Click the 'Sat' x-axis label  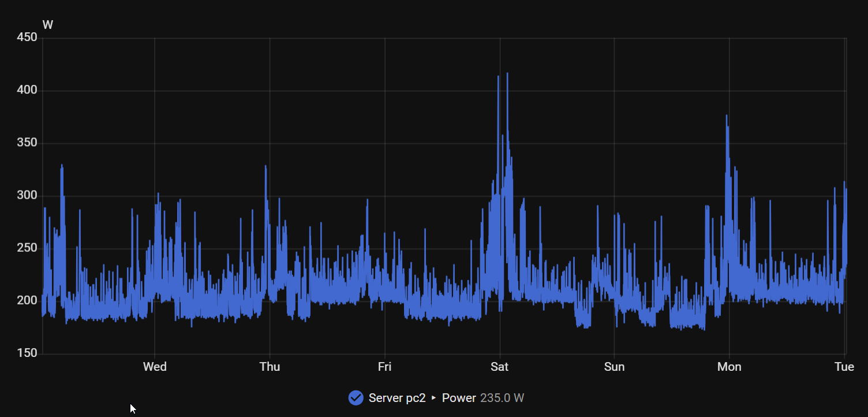tap(499, 367)
